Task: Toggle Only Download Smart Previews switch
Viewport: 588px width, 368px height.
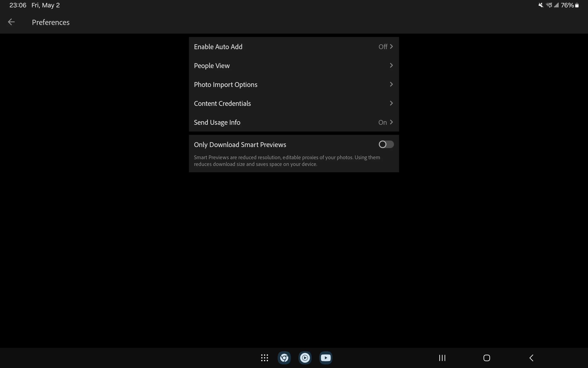Action: (386, 144)
